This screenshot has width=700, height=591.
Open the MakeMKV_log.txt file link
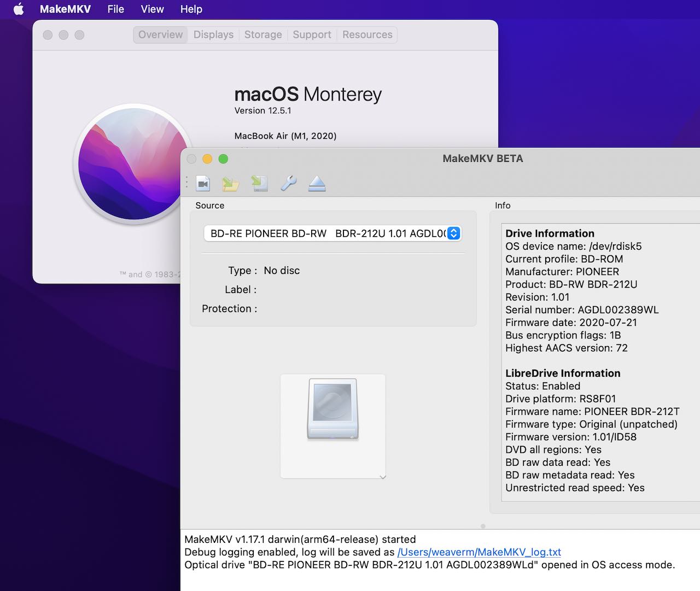(479, 552)
